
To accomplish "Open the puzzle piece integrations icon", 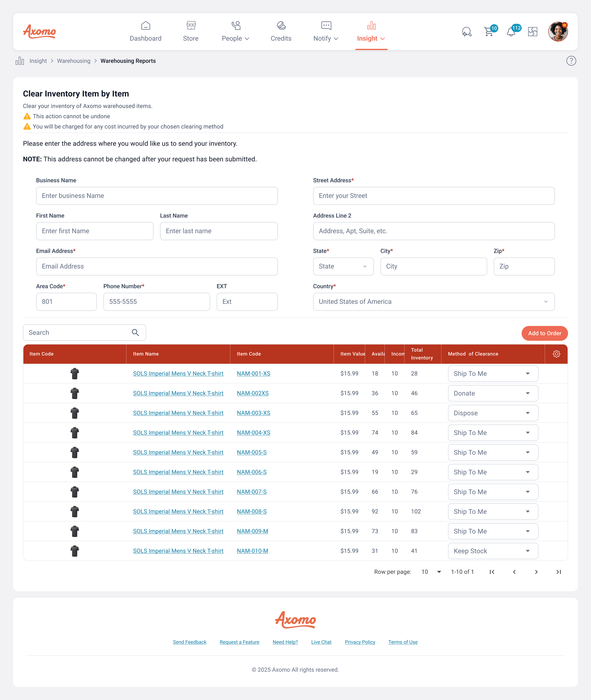I will click(532, 32).
